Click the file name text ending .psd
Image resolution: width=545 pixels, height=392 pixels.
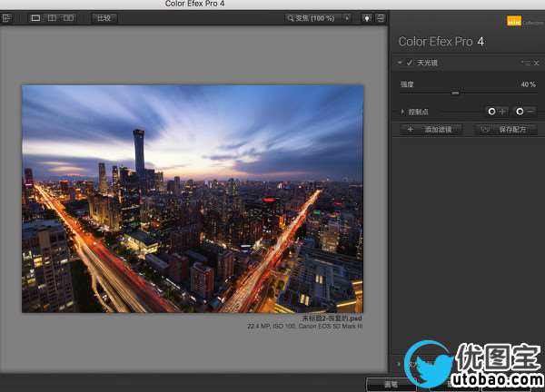332,318
